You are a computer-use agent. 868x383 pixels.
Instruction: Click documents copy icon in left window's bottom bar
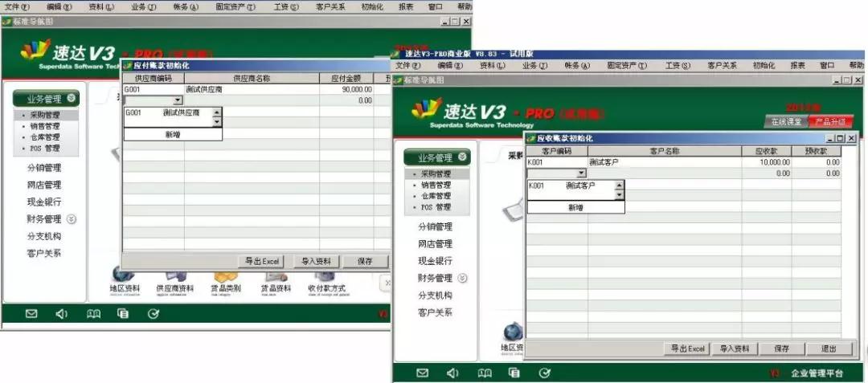123,314
